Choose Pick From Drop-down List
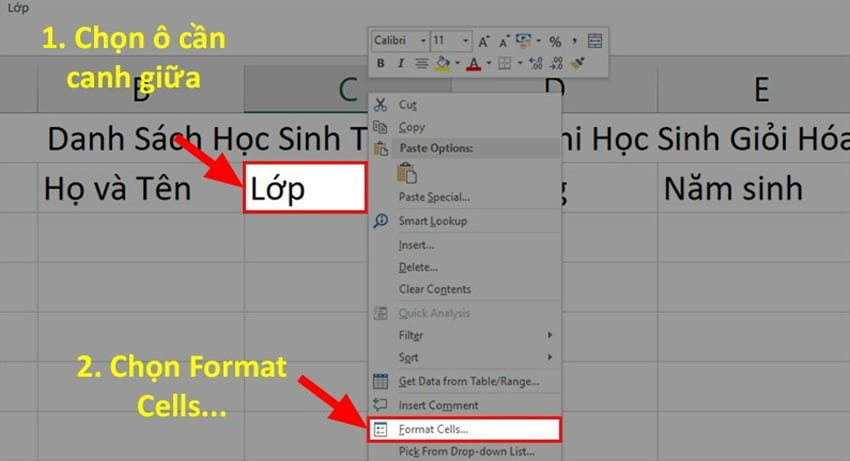The image size is (850, 461). (465, 451)
